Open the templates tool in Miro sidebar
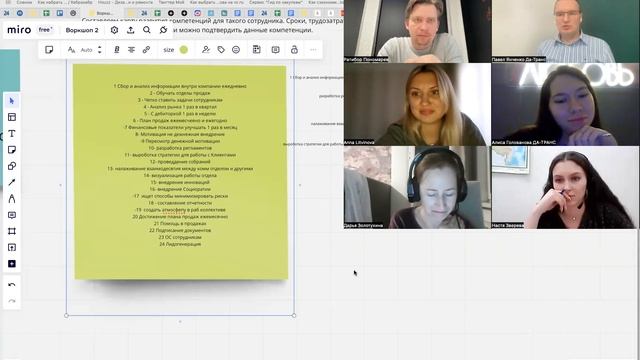 (11, 117)
